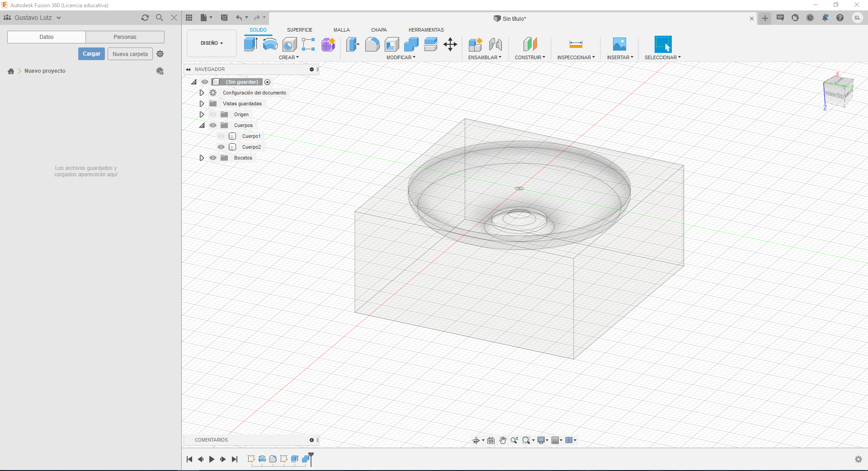Image resolution: width=868 pixels, height=471 pixels.
Task: Collapse the Cuerpos node
Action: (x=202, y=125)
